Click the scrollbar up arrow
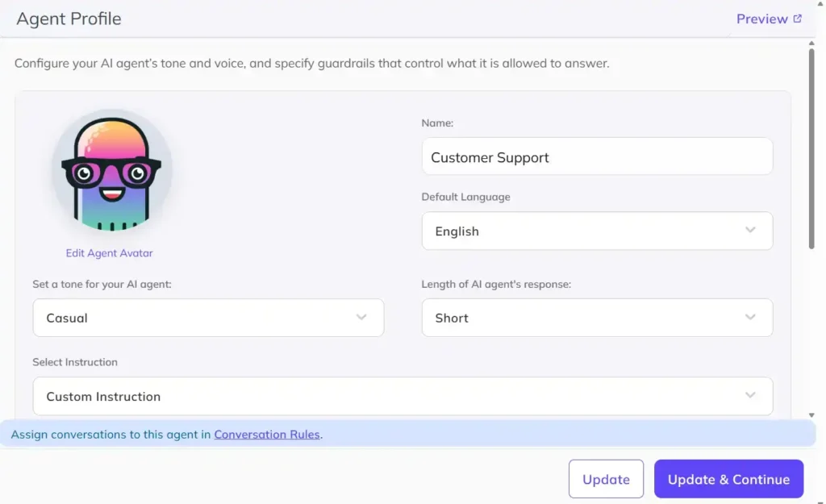 (x=811, y=44)
